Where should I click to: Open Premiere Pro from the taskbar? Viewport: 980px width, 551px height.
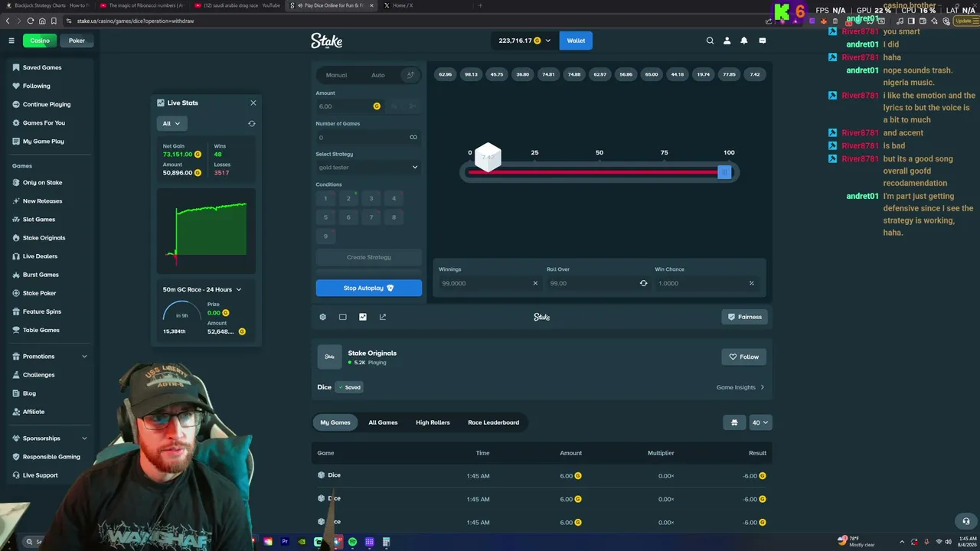[285, 542]
